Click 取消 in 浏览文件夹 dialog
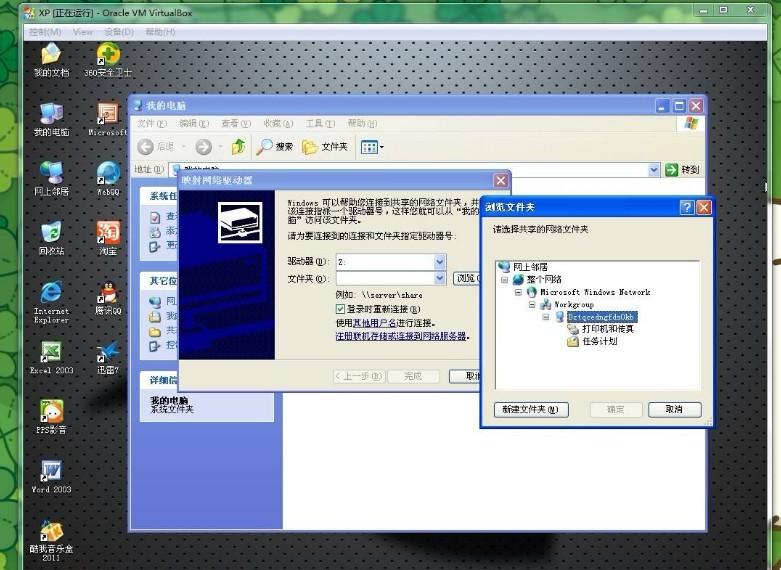Image resolution: width=781 pixels, height=570 pixels. (x=674, y=410)
